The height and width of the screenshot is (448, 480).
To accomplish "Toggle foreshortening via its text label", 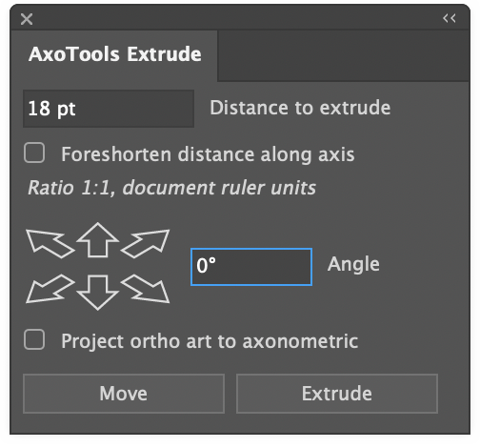I will [x=208, y=154].
